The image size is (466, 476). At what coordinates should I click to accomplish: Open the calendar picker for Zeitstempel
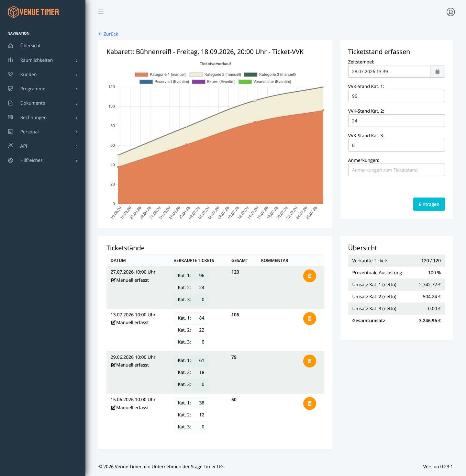pos(437,72)
